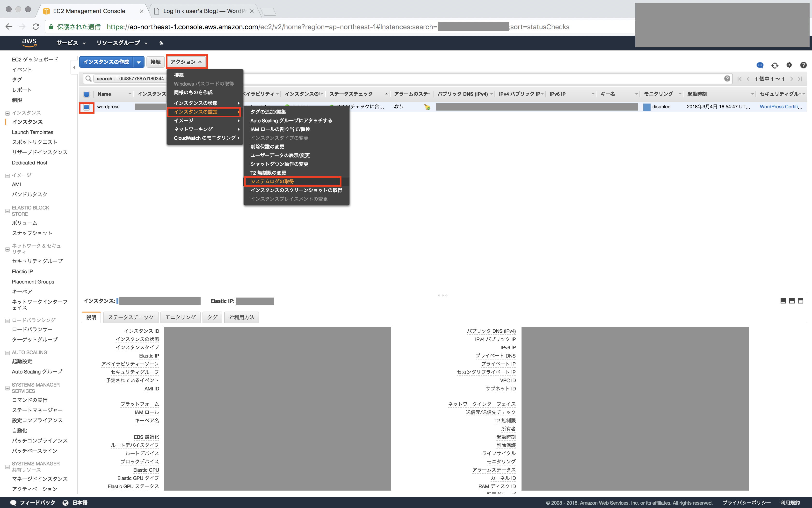Open the Name column filter arrow
Image resolution: width=812 pixels, height=508 pixels.
coord(130,94)
